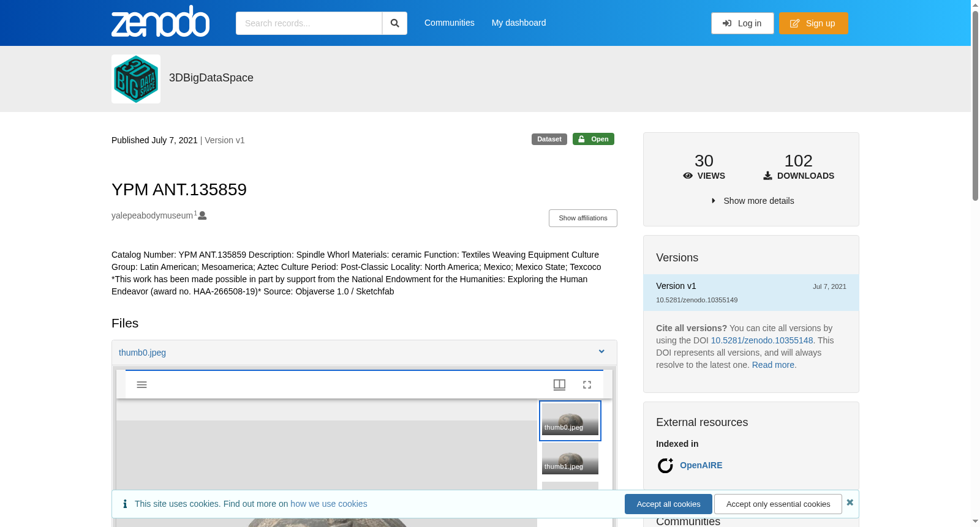The image size is (980, 527).
Task: Click the OpenAIRE logo icon
Action: (x=665, y=466)
